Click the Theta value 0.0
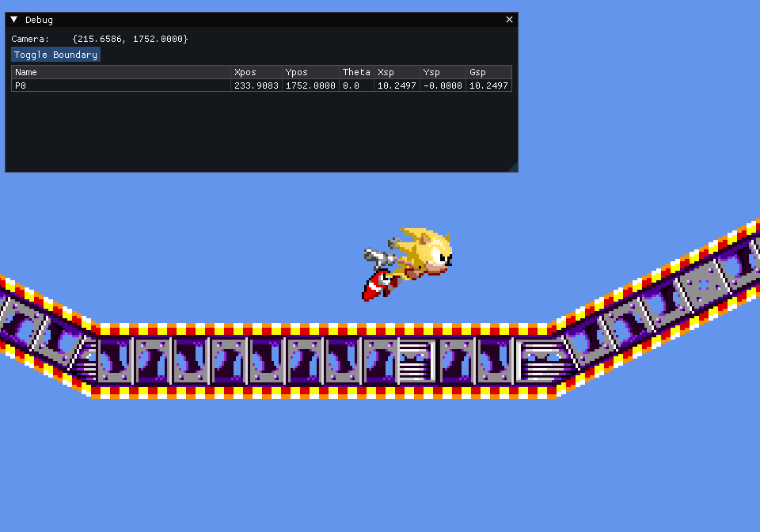 (351, 85)
